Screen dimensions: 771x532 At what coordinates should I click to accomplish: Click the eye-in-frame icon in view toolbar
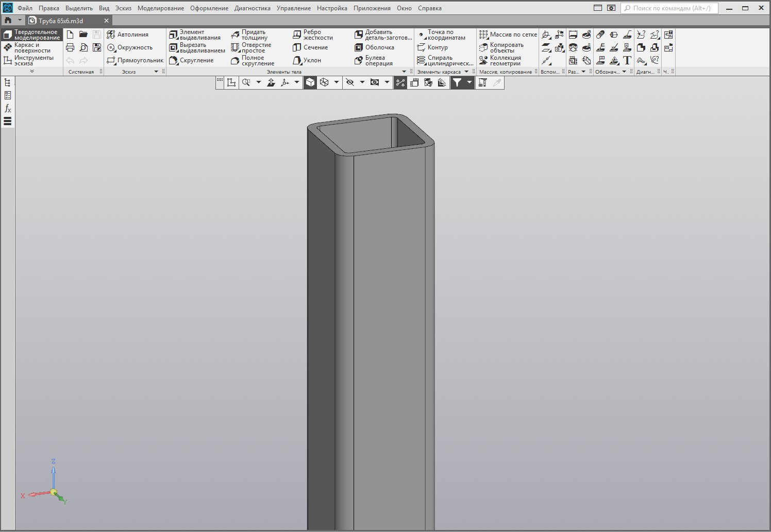coord(375,82)
